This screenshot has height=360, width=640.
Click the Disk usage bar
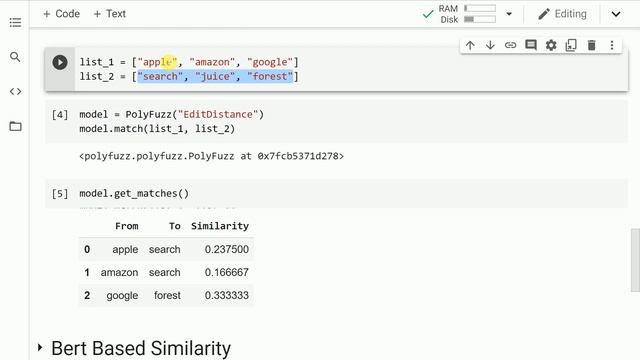pos(480,19)
